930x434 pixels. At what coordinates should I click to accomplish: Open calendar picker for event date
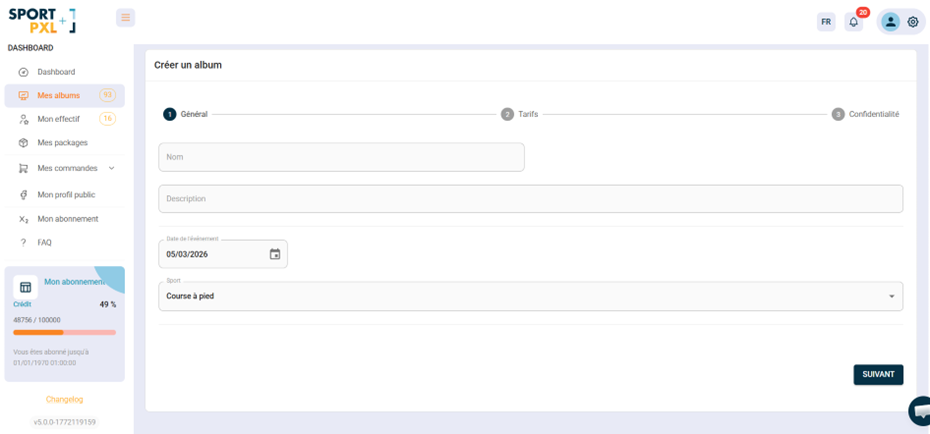275,254
